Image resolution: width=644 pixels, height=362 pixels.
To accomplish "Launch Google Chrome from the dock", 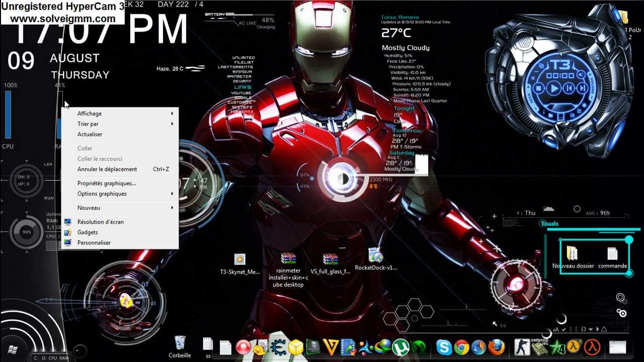I will pyautogui.click(x=461, y=347).
